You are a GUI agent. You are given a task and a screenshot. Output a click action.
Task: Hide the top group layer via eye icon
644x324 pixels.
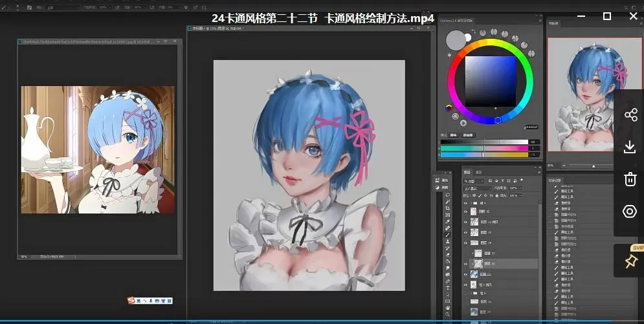[x=465, y=202]
